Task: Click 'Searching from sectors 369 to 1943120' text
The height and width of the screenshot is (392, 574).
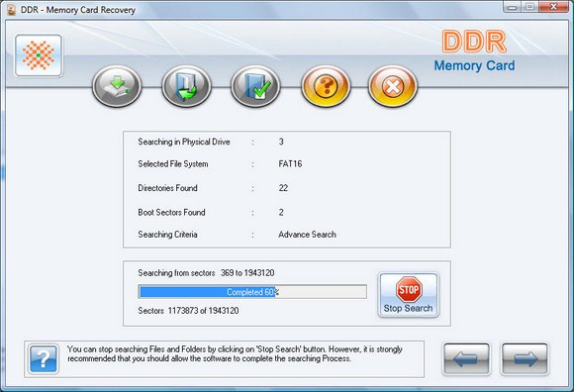Action: coord(206,272)
